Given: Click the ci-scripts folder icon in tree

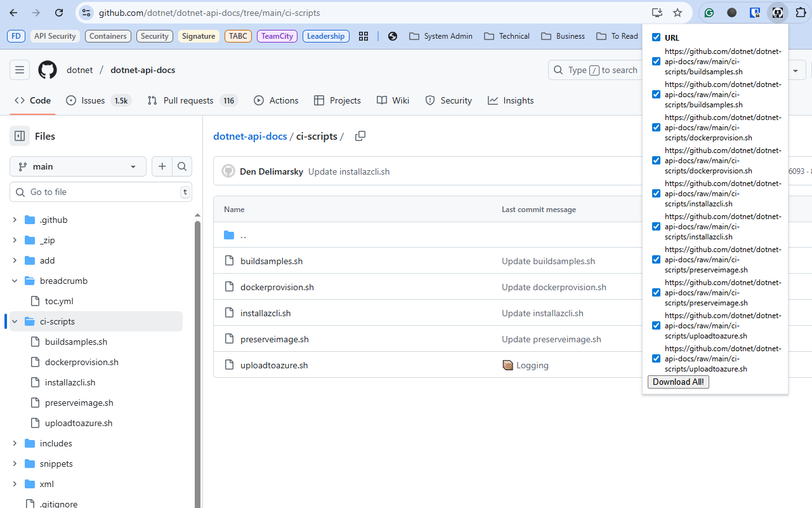Looking at the screenshot, I should click(29, 321).
